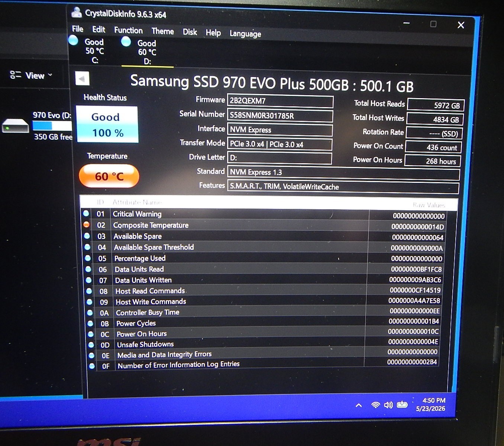Click the status dot for Data Units Read
504x446 pixels.
tap(88, 269)
